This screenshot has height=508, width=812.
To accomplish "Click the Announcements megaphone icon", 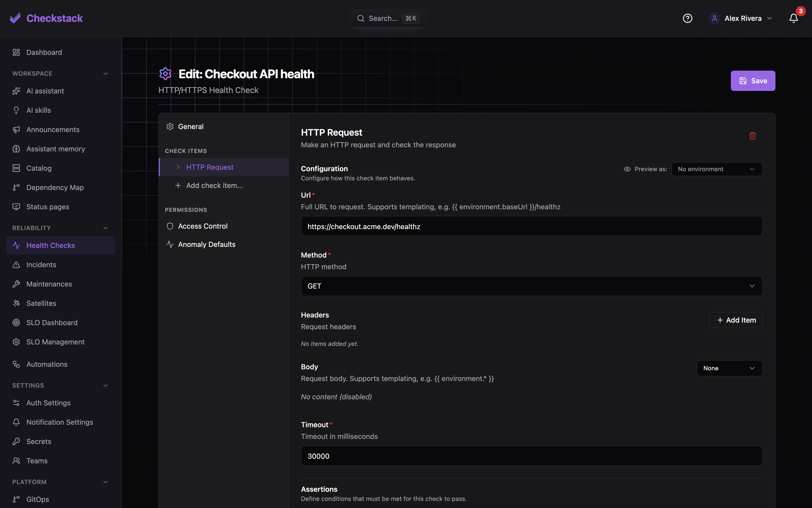I will (16, 130).
